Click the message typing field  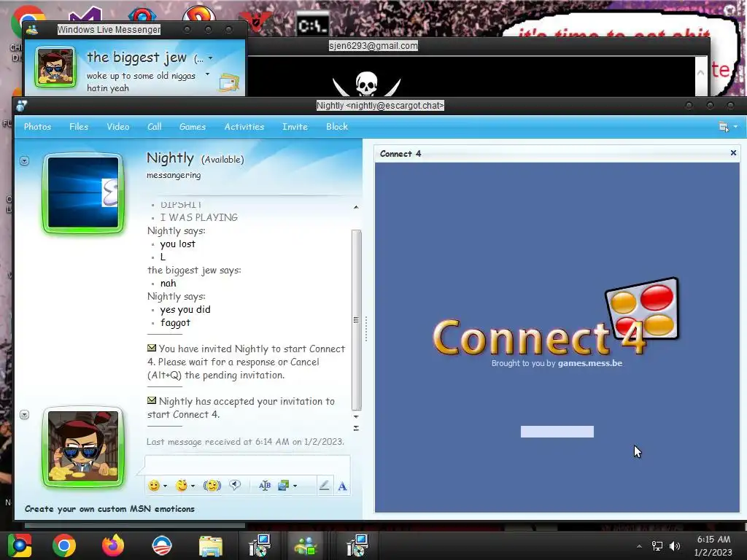(247, 464)
